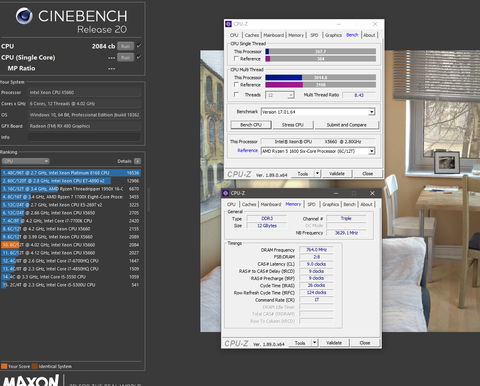Enable the Multi Thread Reference checkbox

pos(236,85)
